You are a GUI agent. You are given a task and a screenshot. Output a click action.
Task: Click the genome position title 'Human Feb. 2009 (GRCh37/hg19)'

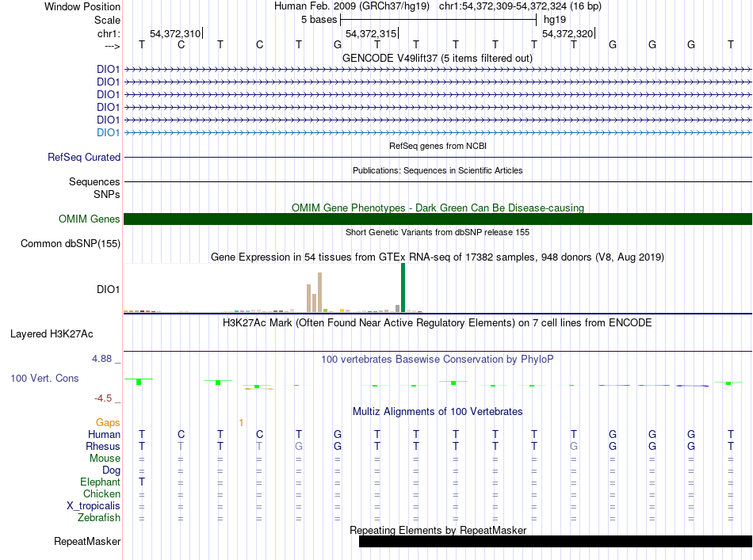point(351,6)
